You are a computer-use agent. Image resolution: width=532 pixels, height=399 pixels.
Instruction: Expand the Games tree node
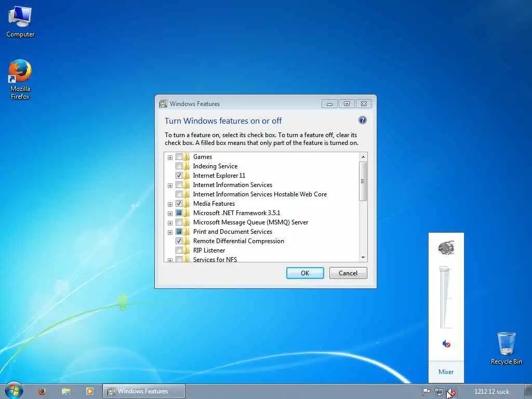[x=170, y=157]
